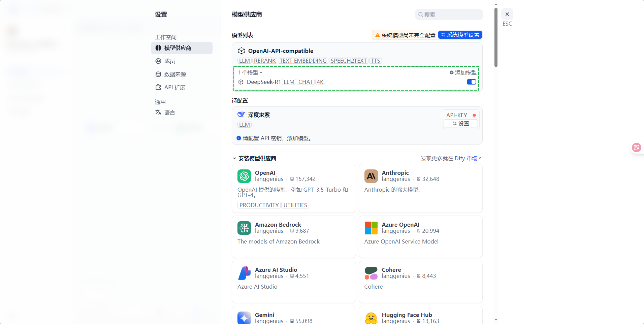Click the floating translate extension icon
644x324 pixels.
coord(637,148)
